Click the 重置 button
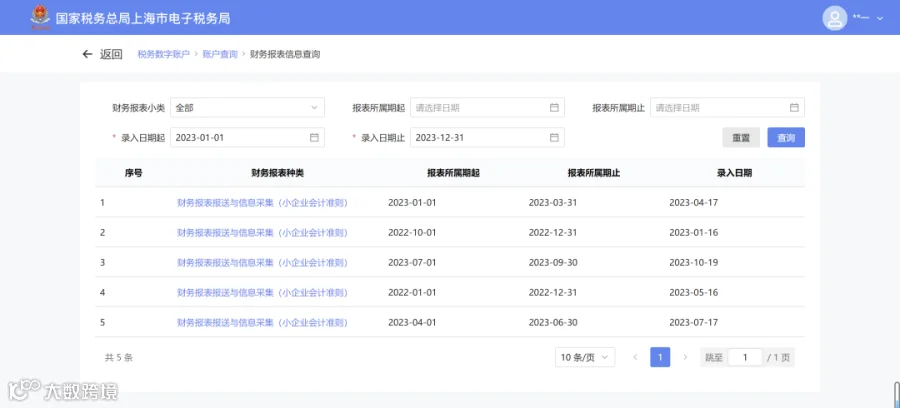Screen dimensions: 900x408 741,138
